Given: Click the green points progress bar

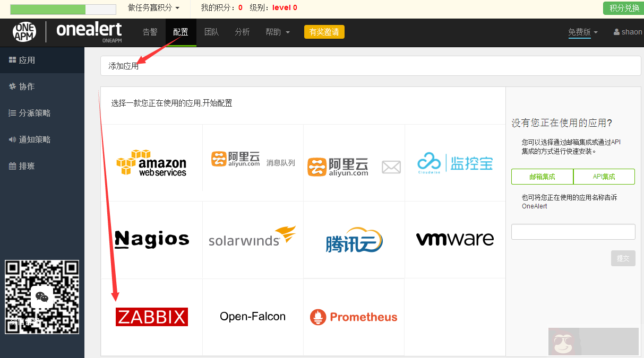Looking at the screenshot, I should [48, 8].
